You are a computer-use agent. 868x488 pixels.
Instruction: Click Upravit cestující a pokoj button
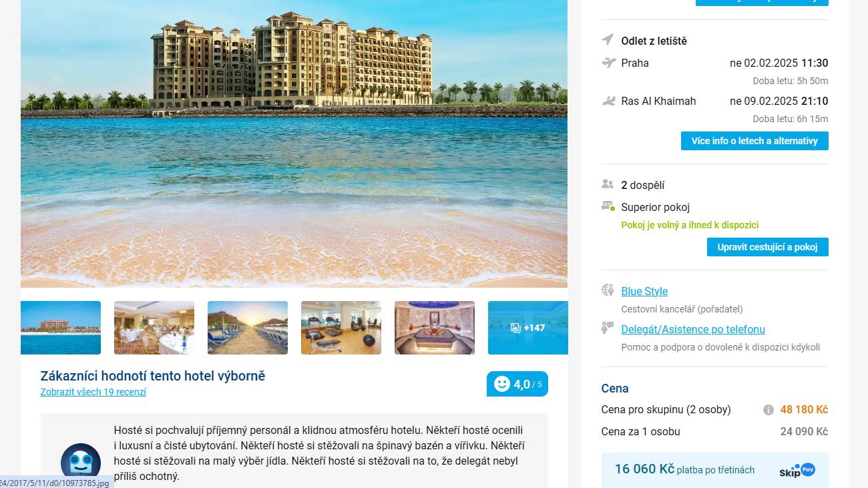click(768, 247)
